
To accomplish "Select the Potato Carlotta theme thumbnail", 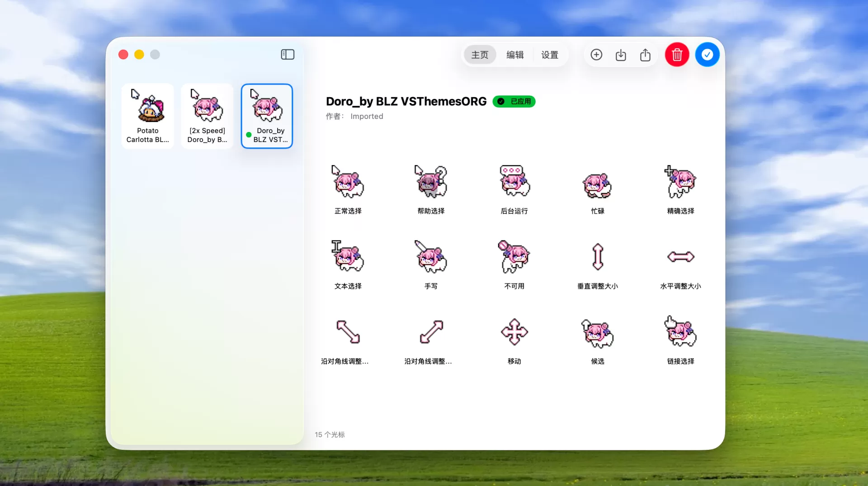I will tap(148, 116).
